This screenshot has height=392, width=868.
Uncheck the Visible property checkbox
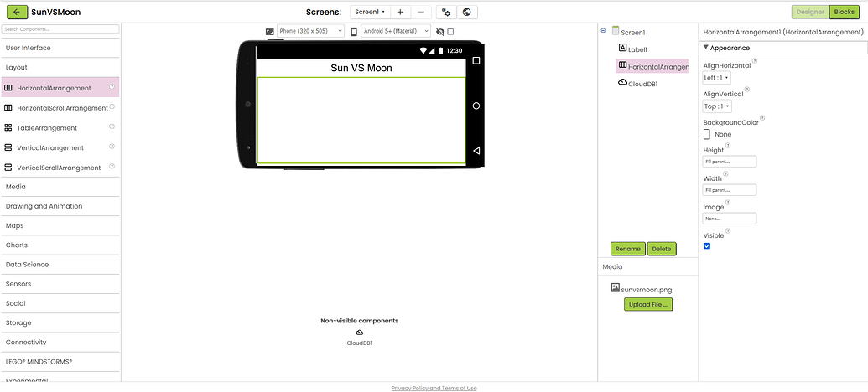[x=707, y=246]
